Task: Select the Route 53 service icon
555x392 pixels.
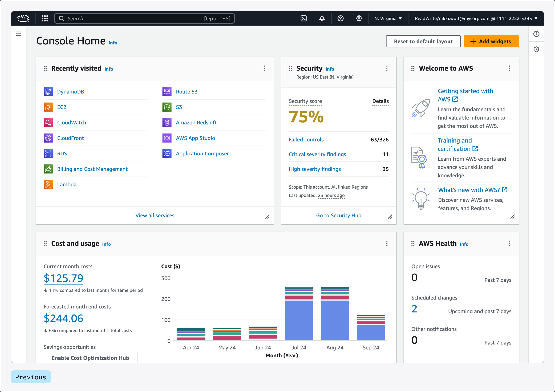Action: [x=167, y=91]
